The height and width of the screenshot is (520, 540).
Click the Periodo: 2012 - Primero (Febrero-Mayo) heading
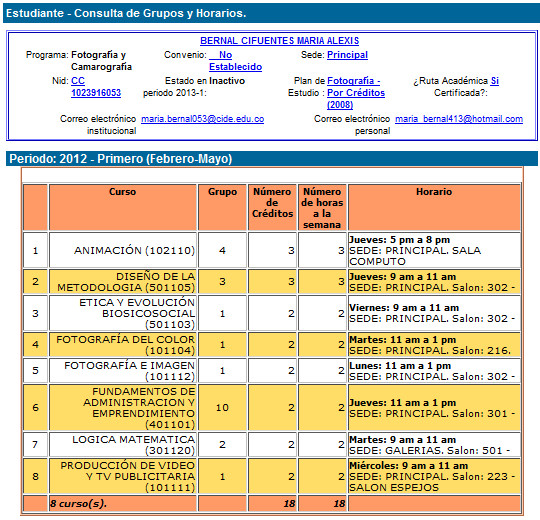[121, 159]
